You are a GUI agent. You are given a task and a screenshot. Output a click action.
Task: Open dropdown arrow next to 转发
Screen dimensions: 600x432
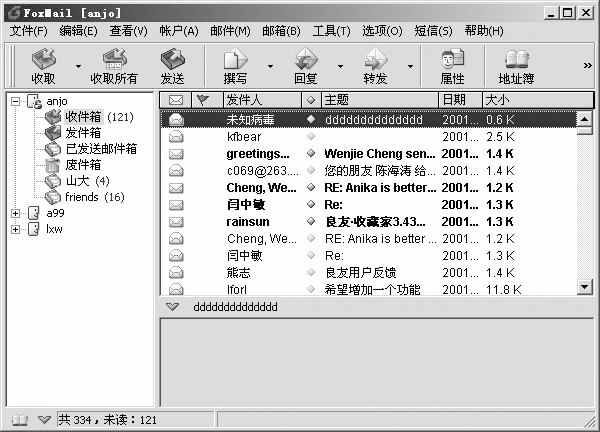(411, 66)
